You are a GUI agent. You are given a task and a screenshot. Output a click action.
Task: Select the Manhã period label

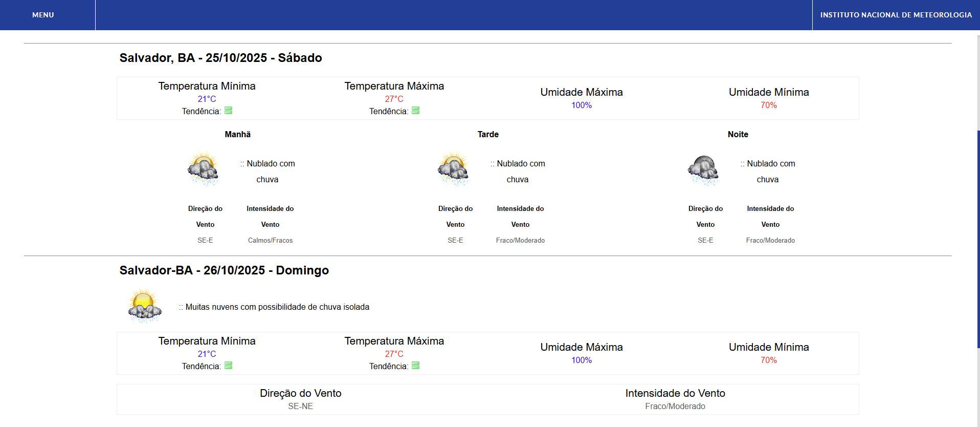coord(237,134)
